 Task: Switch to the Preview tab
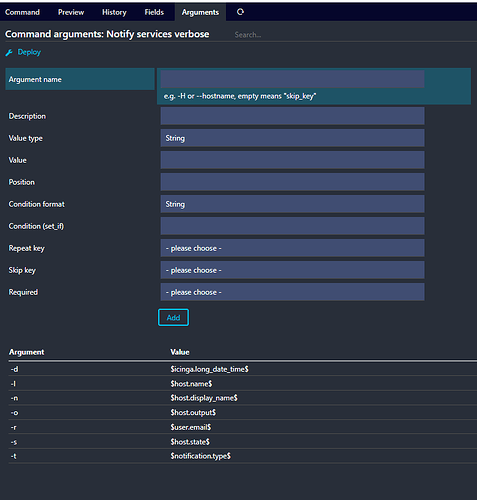pos(71,12)
